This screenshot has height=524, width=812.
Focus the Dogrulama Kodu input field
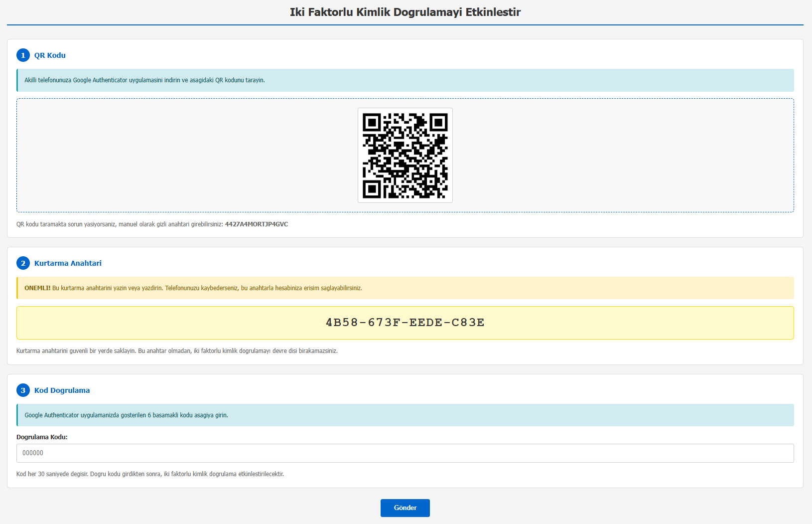(x=405, y=453)
